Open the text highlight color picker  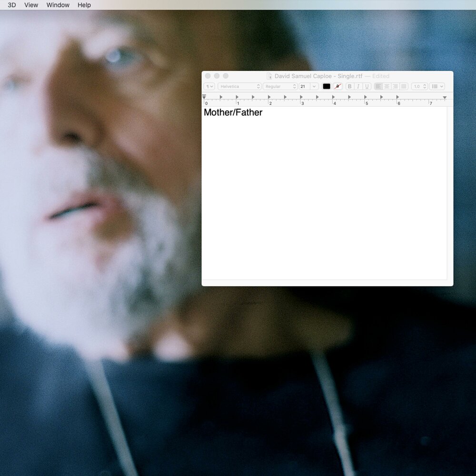point(338,87)
